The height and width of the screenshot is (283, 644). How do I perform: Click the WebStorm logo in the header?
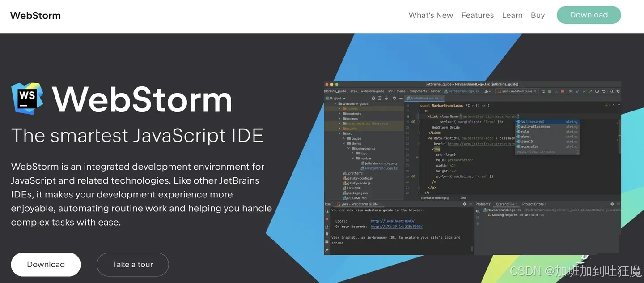pyautogui.click(x=35, y=15)
